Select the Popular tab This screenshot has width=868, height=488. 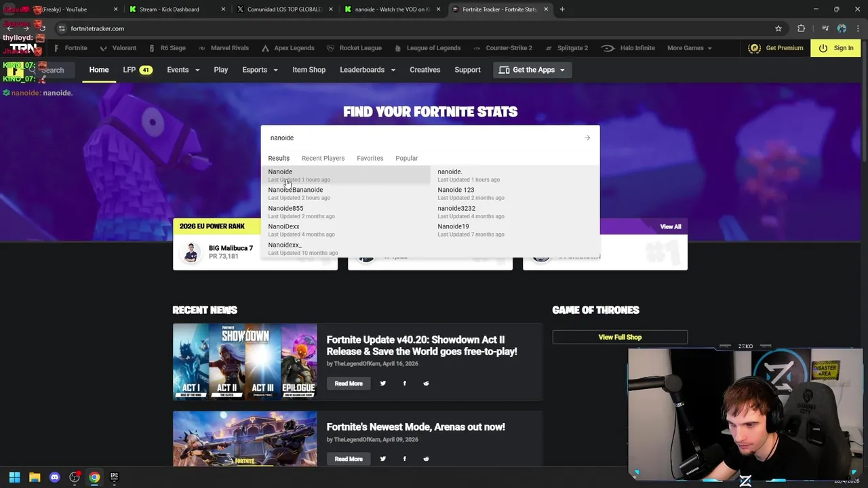click(x=407, y=158)
